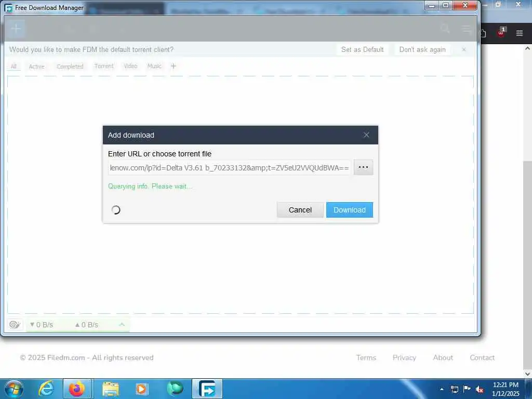
Task: Switch to the Active tab
Action: point(37,66)
